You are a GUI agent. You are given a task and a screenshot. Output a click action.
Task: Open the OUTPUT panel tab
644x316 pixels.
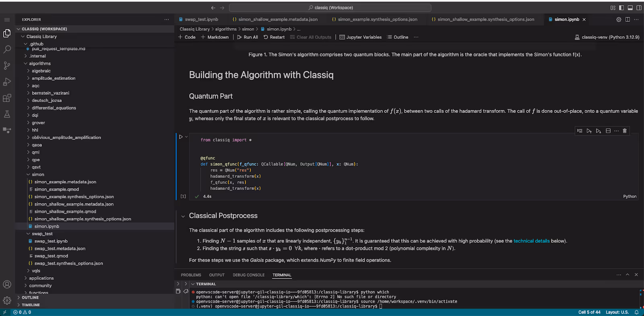click(217, 275)
